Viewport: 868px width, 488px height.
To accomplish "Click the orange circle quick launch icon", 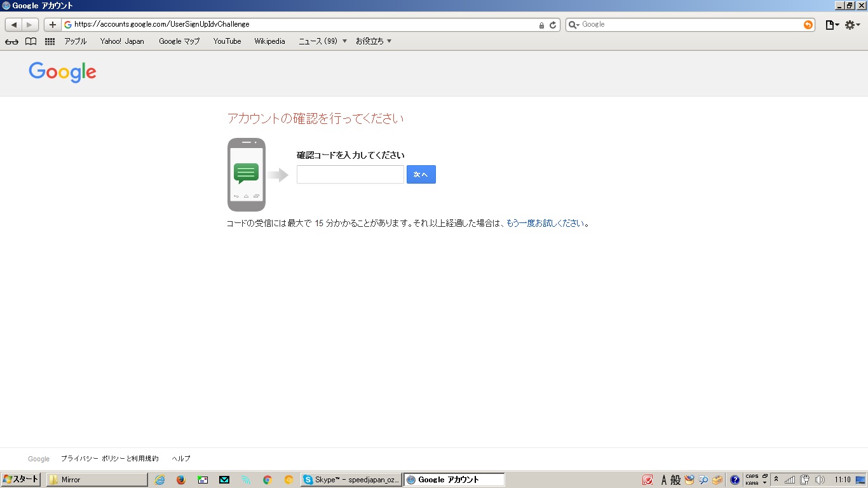I will click(x=289, y=480).
